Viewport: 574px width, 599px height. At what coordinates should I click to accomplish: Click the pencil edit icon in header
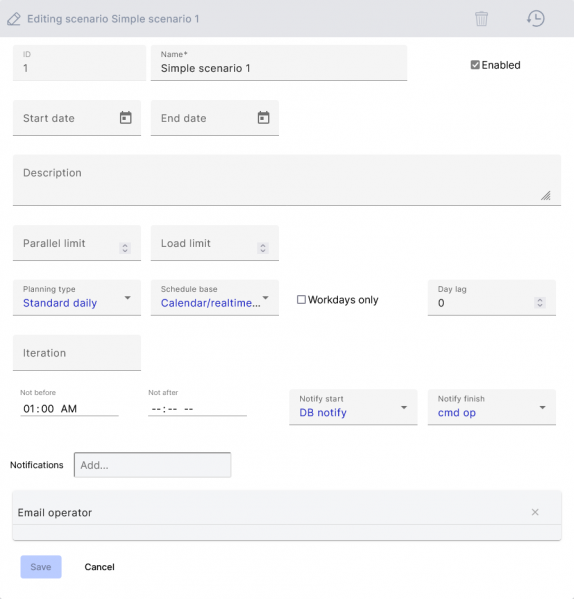coord(14,19)
